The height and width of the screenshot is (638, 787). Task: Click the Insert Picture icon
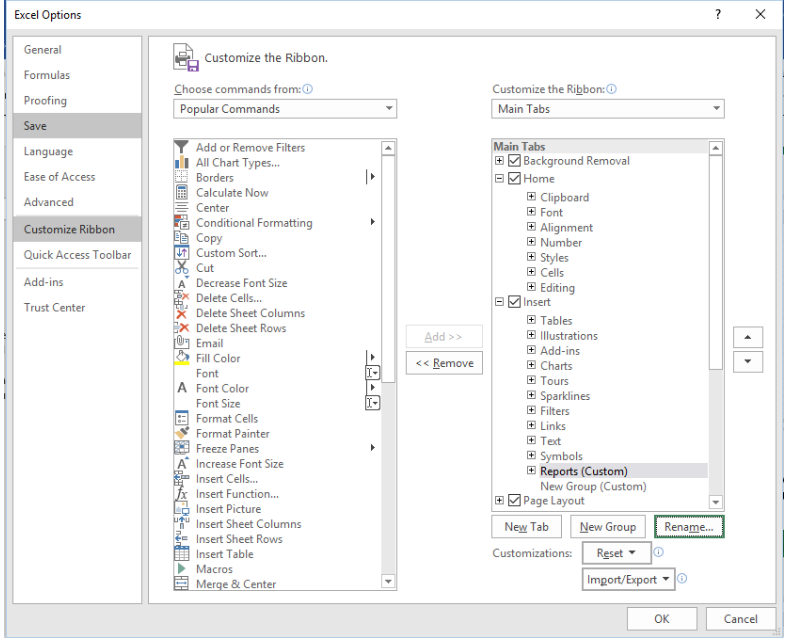(181, 508)
